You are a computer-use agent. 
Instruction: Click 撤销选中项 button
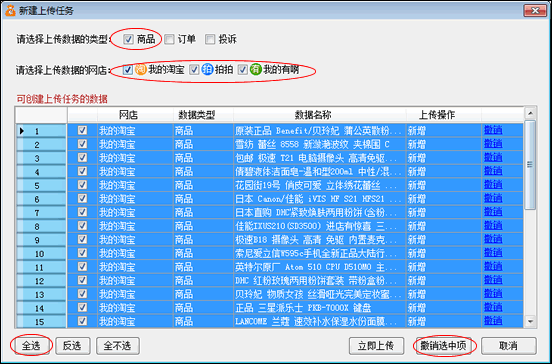click(x=444, y=346)
